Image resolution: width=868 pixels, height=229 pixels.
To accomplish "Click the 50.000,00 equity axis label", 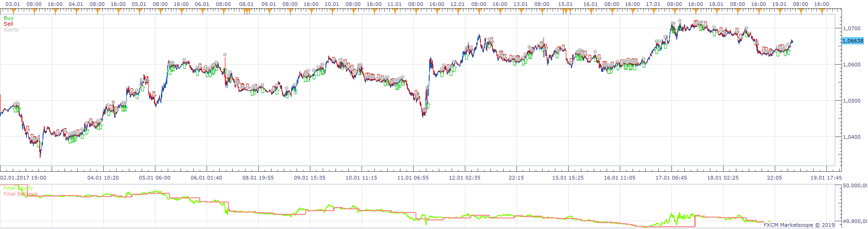I will tap(855, 186).
